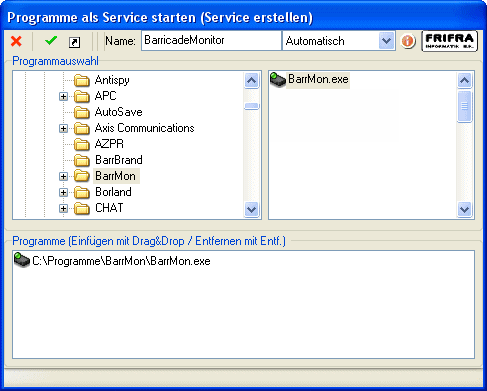This screenshot has height=391, width=487.
Task: Expand the APC folder node
Action: tap(63, 96)
